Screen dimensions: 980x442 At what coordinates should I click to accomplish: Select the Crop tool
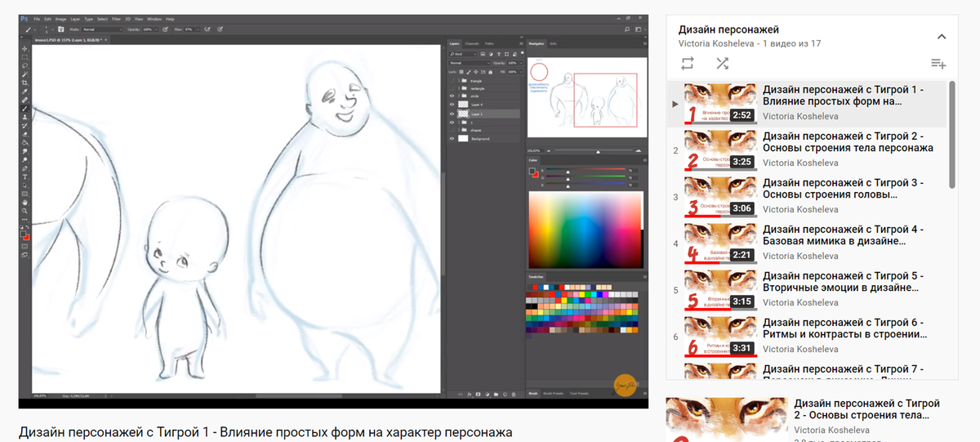coord(24,83)
